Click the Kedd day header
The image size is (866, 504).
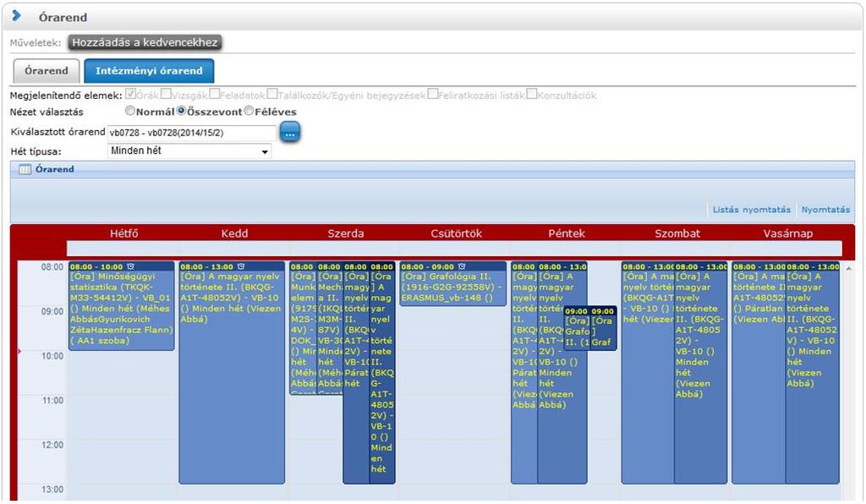click(234, 233)
